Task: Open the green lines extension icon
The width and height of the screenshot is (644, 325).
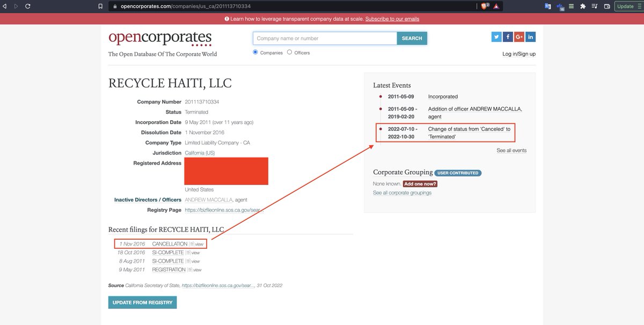Action: [x=572, y=6]
